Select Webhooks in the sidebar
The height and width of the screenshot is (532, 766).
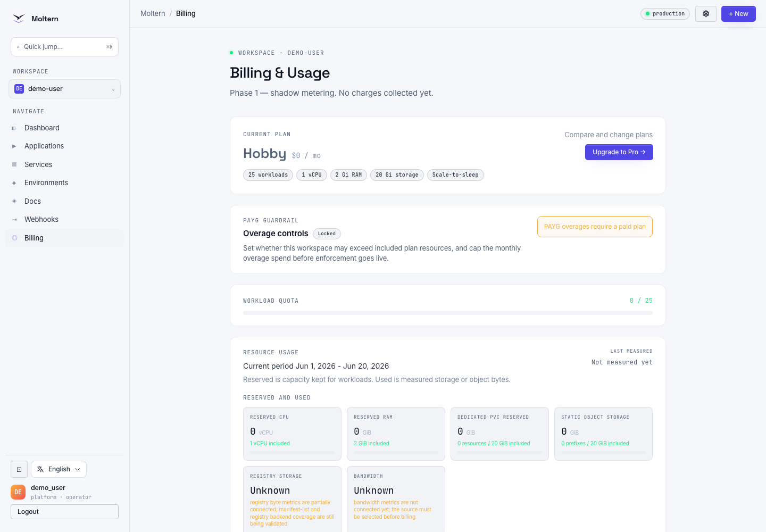point(64,220)
